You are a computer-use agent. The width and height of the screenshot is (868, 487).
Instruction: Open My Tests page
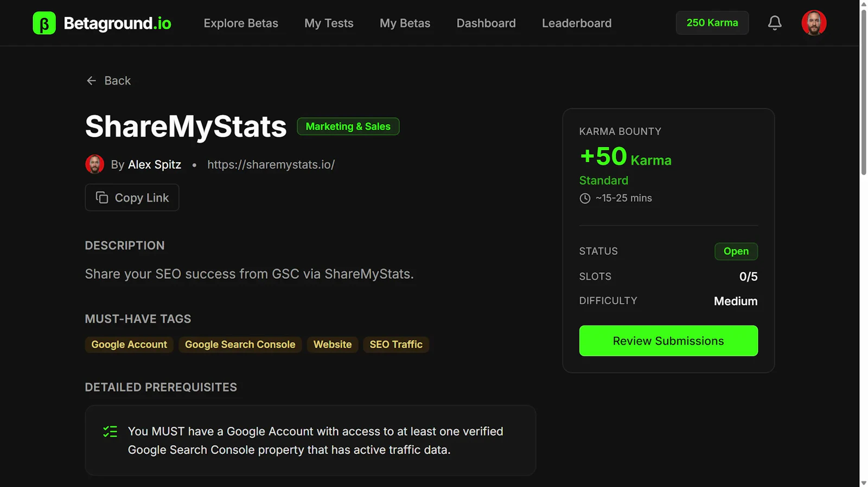coord(329,23)
